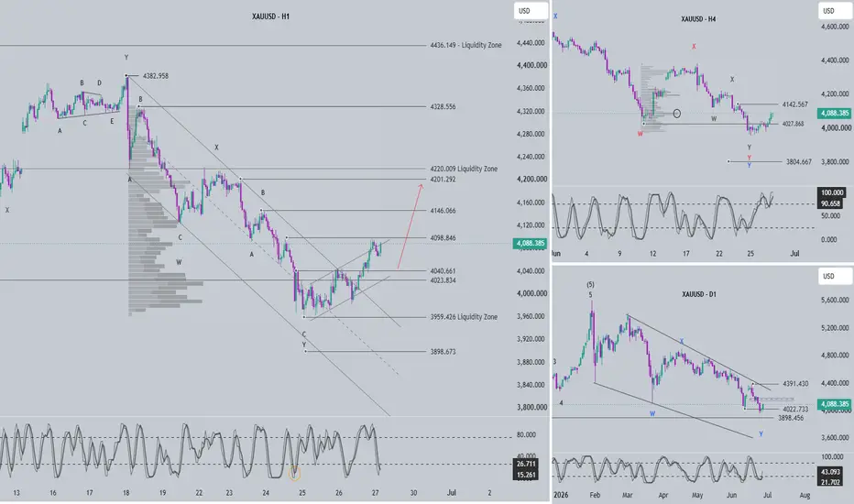Viewport: 854px width, 504px height.
Task: Select the XAUUSD - H1 chart title
Action: (x=270, y=16)
